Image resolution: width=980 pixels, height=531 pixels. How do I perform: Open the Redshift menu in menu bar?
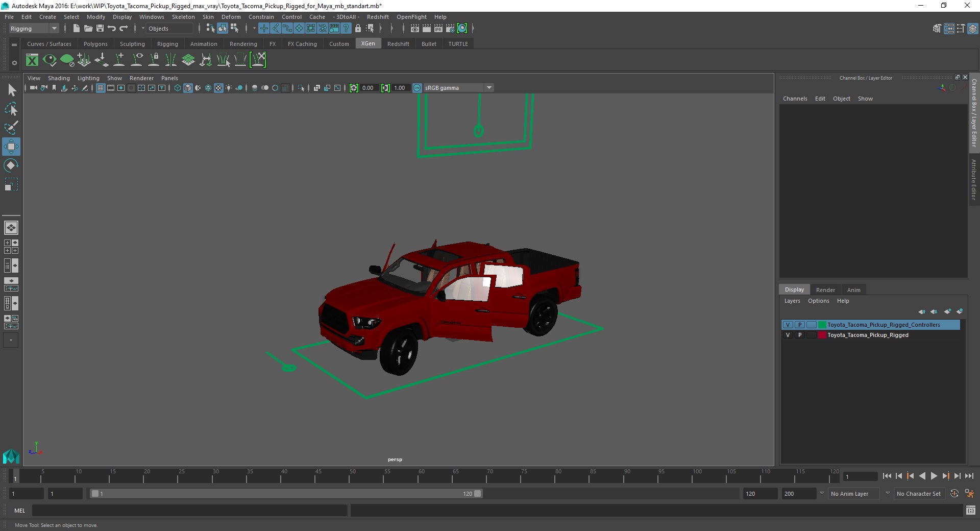[x=377, y=17]
